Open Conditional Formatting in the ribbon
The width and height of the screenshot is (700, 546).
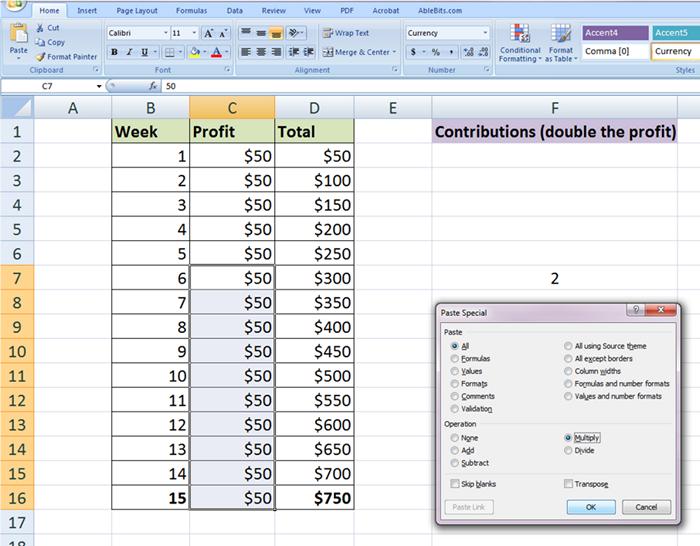pyautogui.click(x=519, y=42)
